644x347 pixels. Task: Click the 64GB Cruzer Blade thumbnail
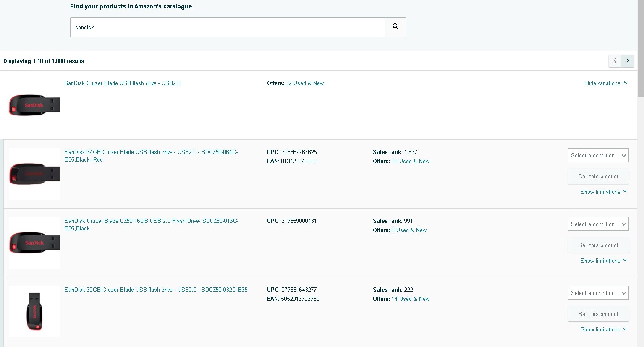[34, 174]
